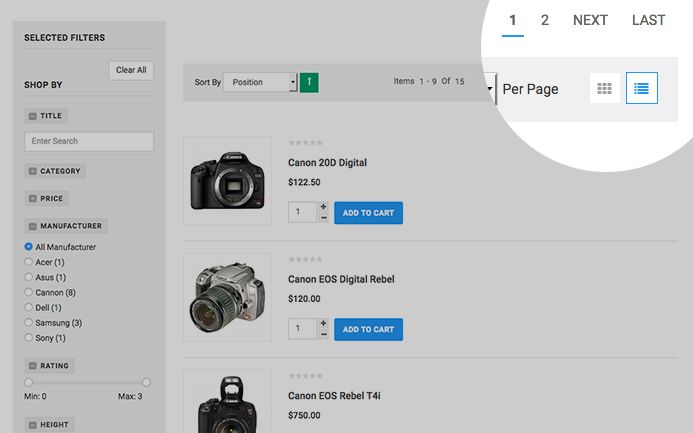Click the Clear All filters button
The width and height of the screenshot is (693, 433).
point(131,70)
